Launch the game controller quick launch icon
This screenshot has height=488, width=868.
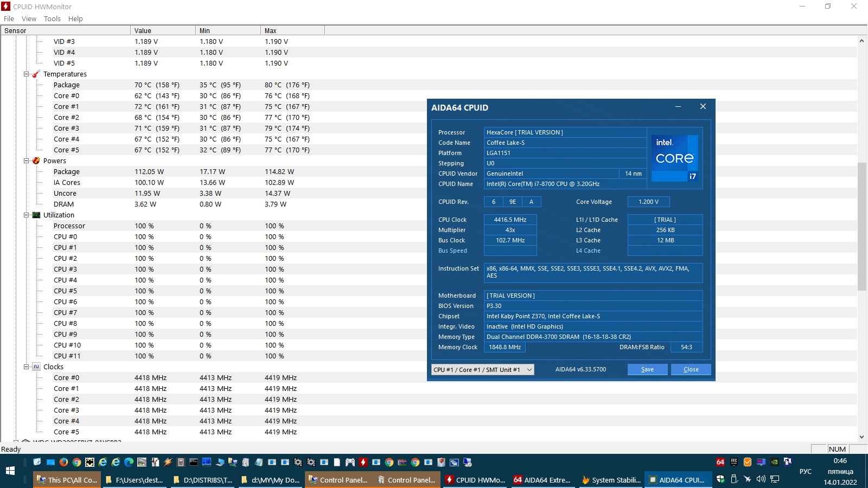[x=350, y=463]
